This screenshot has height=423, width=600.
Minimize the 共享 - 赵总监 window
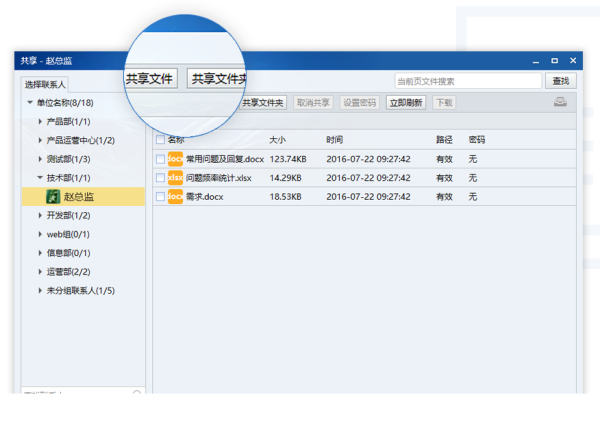coord(536,60)
